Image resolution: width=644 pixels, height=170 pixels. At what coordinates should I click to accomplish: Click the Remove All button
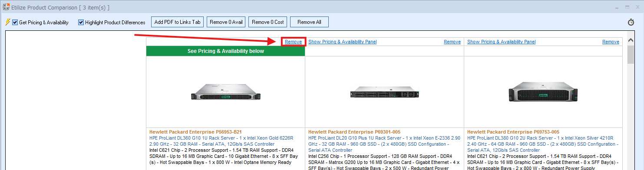[309, 22]
